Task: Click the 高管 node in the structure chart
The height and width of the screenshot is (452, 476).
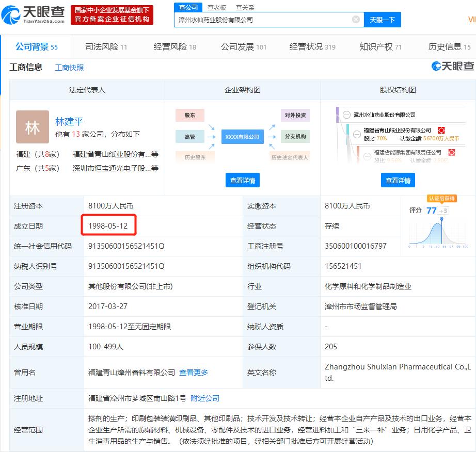Action: point(189,137)
